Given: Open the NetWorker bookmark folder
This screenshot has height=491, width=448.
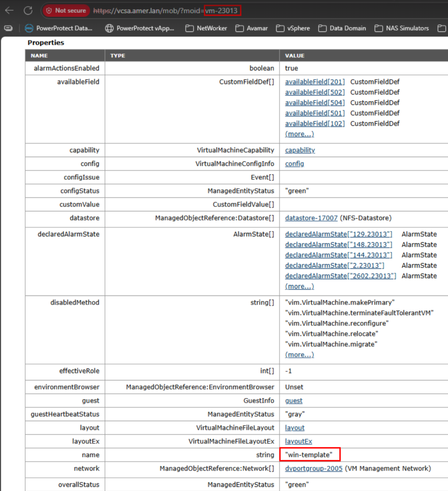Looking at the screenshot, I should pos(206,28).
